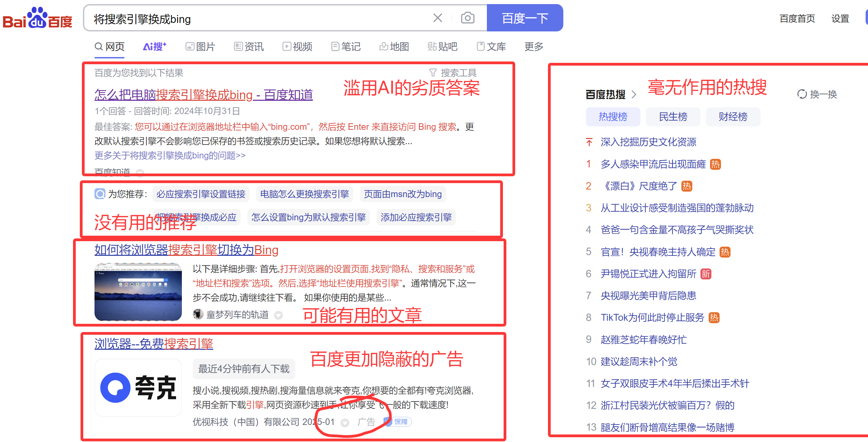
Task: Open the feedback arrow next to 广告
Action: pos(345,423)
